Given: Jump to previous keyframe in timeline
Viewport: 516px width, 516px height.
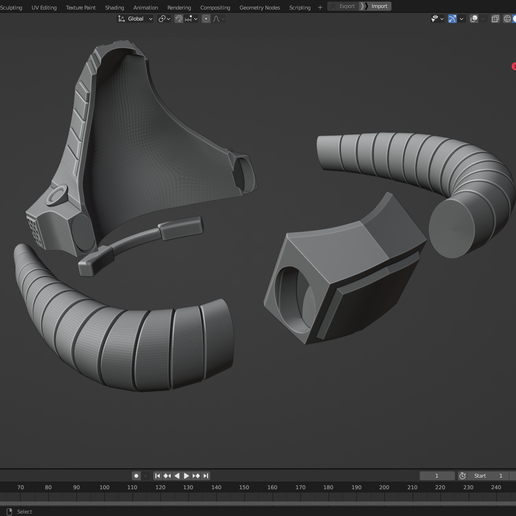Looking at the screenshot, I should click(x=167, y=476).
